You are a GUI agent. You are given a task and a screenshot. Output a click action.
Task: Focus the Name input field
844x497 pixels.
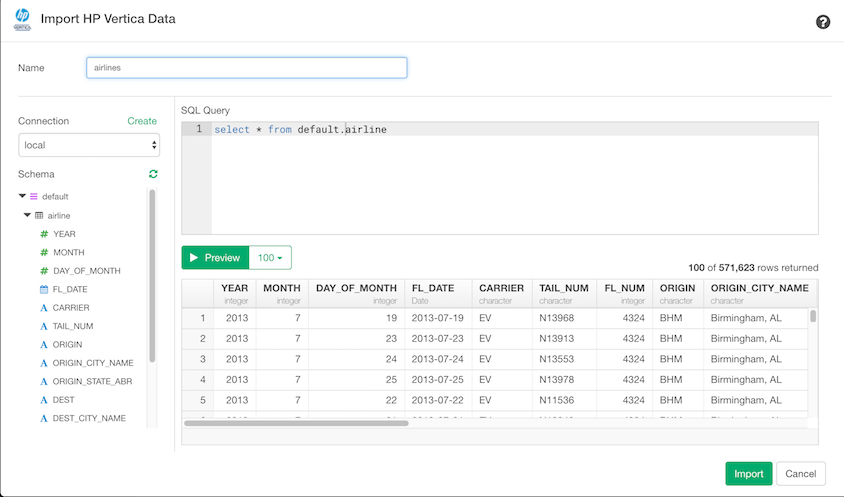(x=247, y=68)
